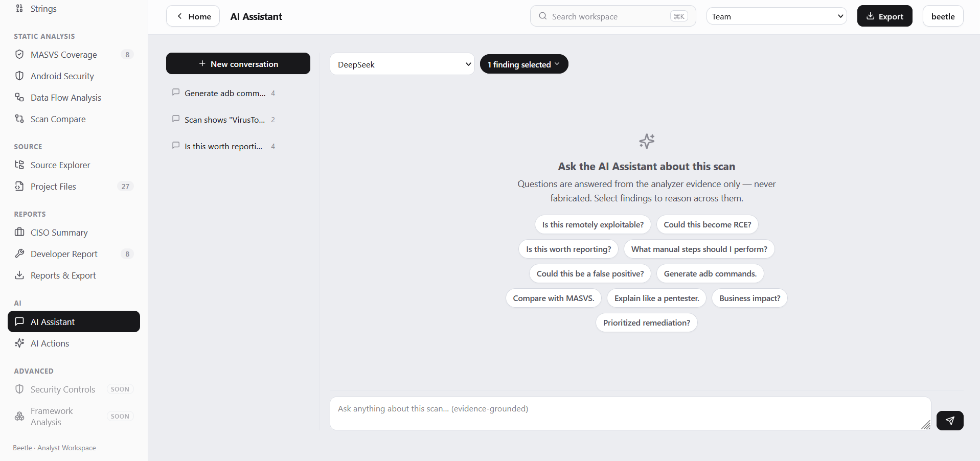This screenshot has width=980, height=461.
Task: Select 'Generate adb commands.' suggestion chip
Action: 710,273
